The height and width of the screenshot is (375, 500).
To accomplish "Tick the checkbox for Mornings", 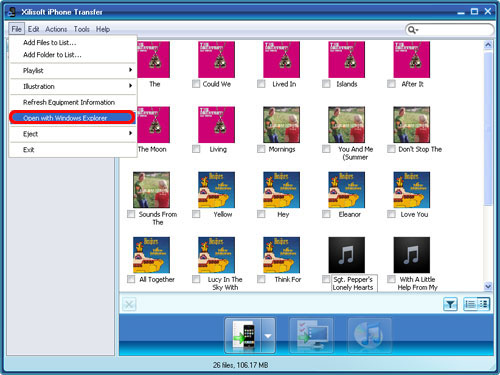I will point(261,149).
